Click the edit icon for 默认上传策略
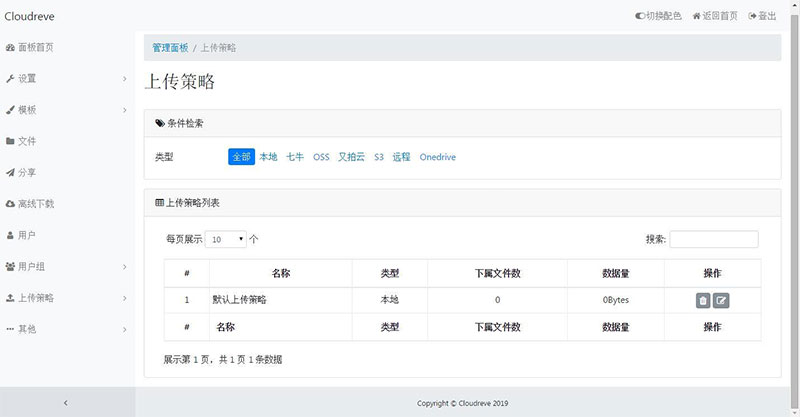The height and width of the screenshot is (417, 800). (721, 300)
